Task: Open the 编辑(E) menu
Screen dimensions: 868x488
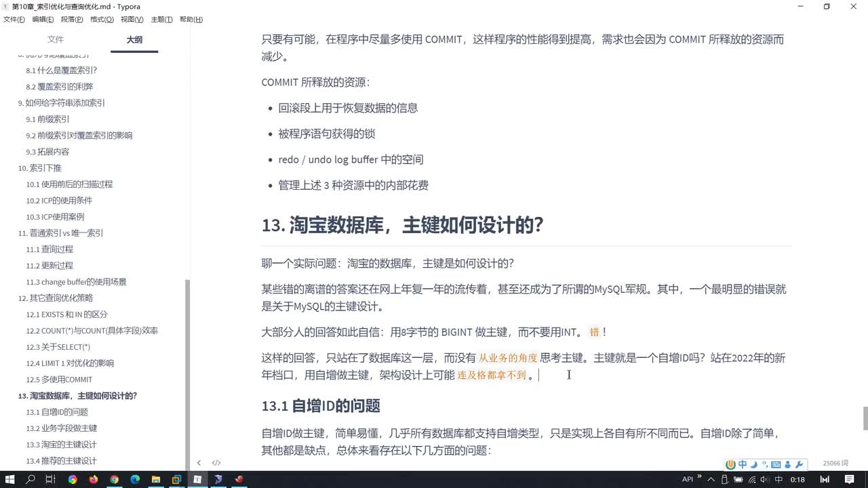Action: [x=43, y=20]
